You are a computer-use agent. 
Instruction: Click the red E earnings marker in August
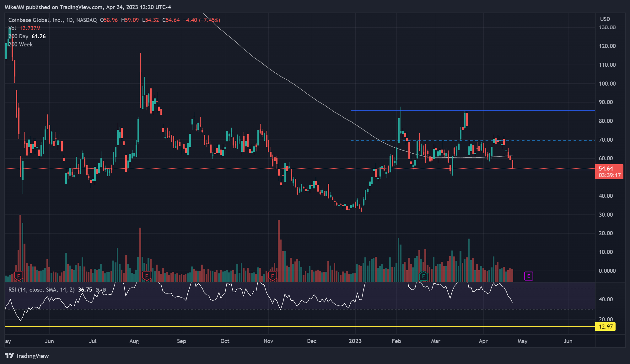(147, 276)
